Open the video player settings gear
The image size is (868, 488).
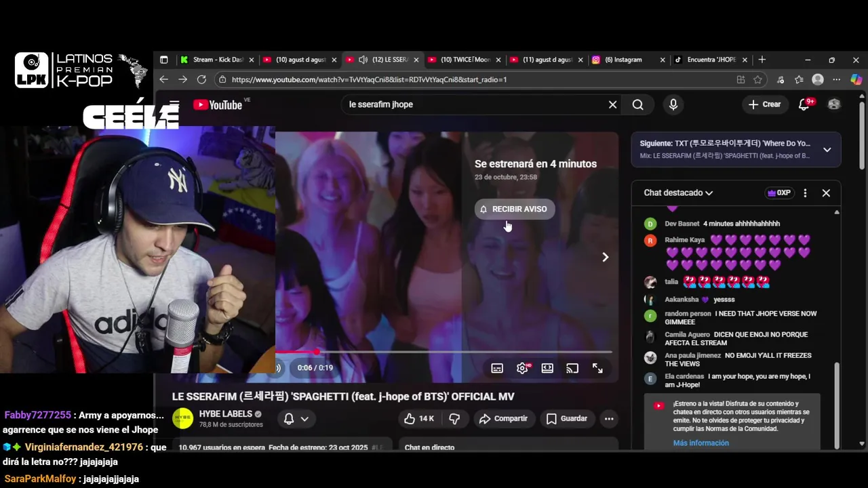point(522,368)
